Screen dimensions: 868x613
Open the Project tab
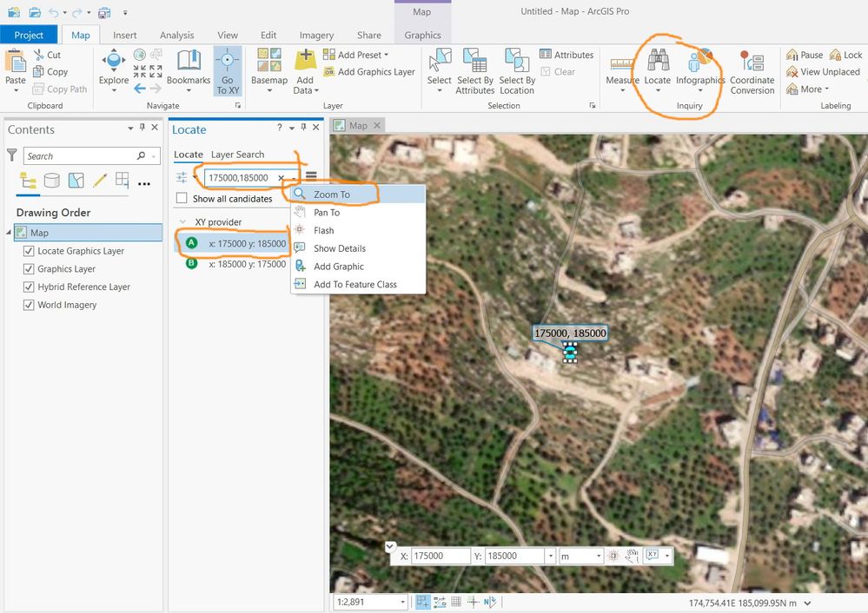pos(29,35)
